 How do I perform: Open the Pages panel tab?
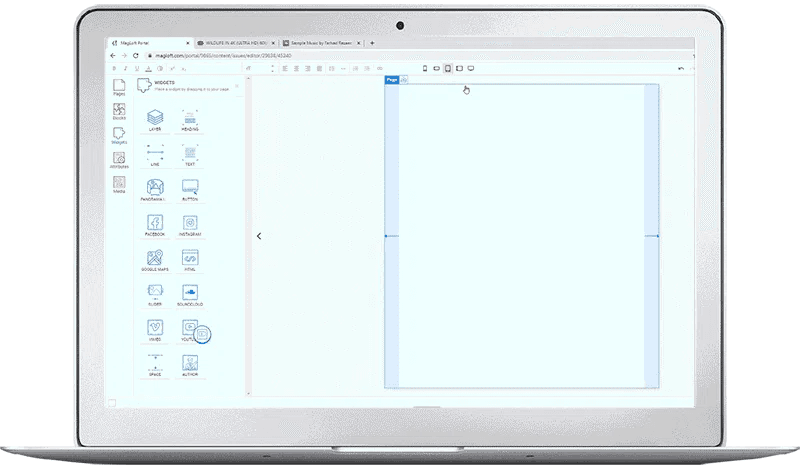[119, 87]
